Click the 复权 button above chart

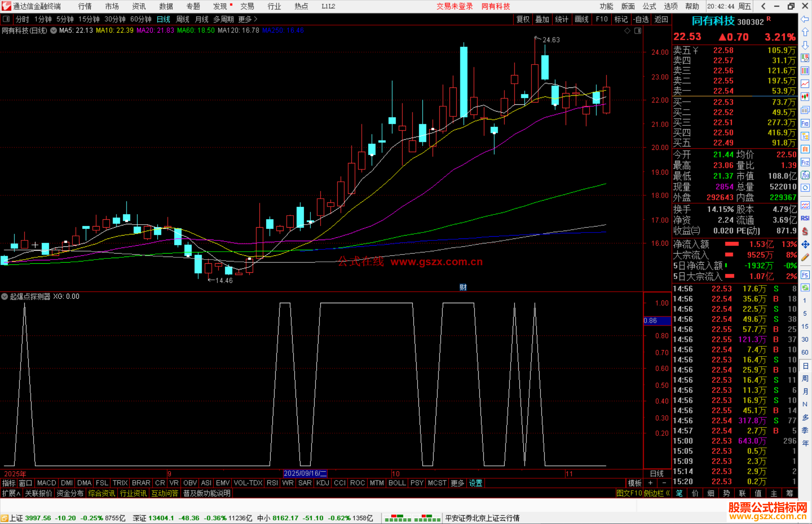523,19
